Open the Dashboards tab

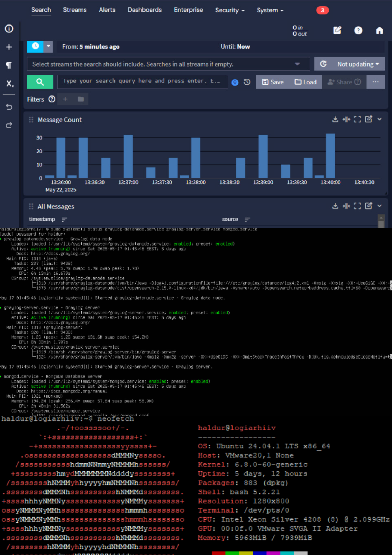(x=144, y=10)
